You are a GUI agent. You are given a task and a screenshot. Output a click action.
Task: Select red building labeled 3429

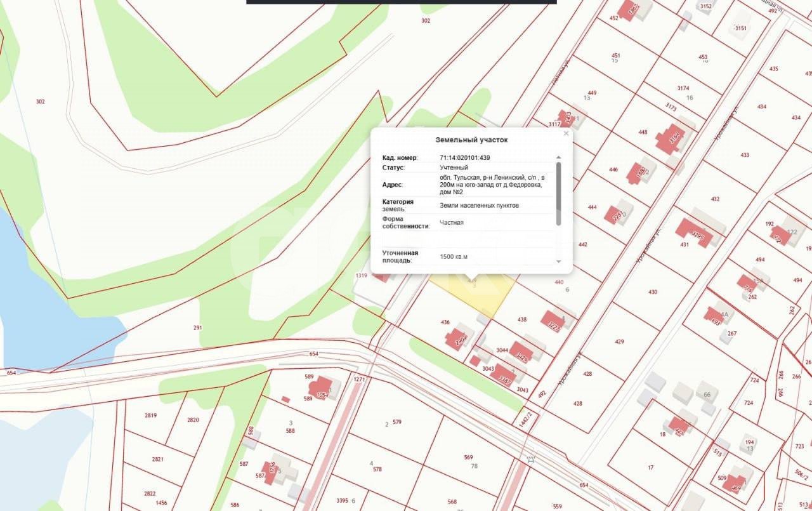point(521,352)
